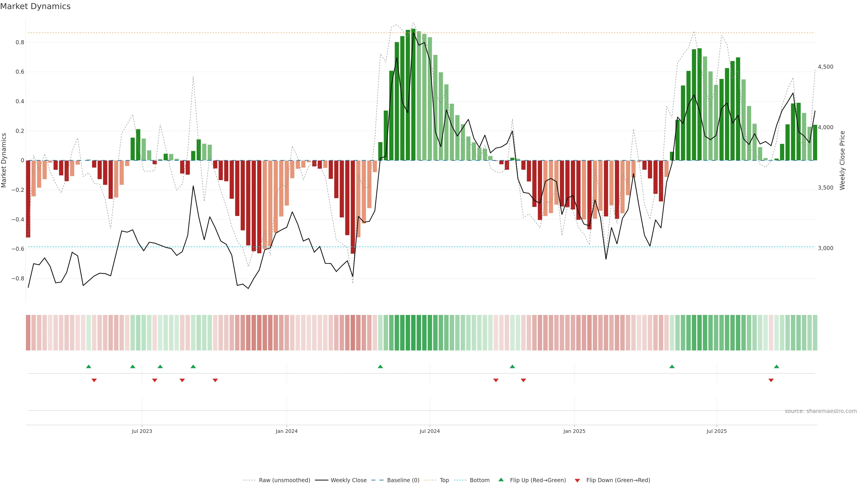Click the Weekly Close Price axis title
Viewport: 868px width, 488px height.
click(x=842, y=160)
